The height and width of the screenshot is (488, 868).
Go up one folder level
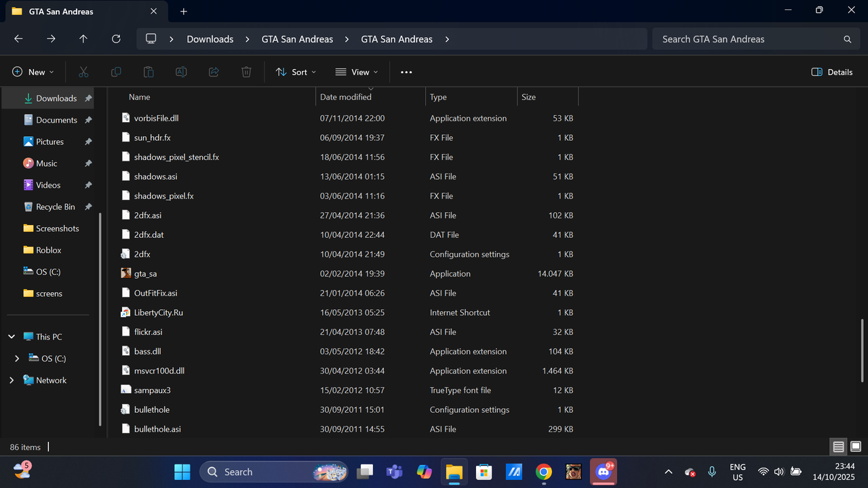click(83, 39)
